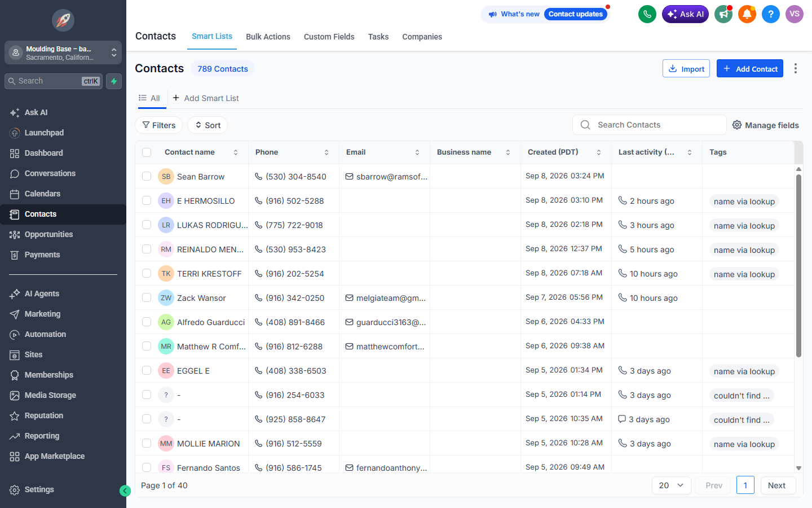
Task: Click the rocket logo in sidebar
Action: pyautogui.click(x=63, y=20)
